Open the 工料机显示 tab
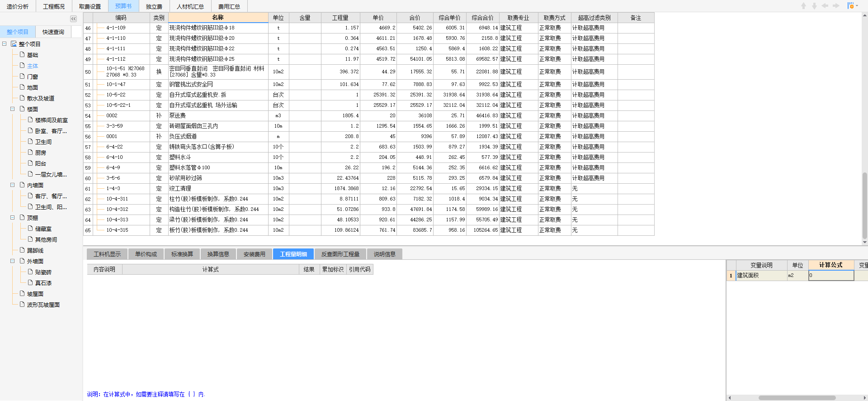The width and height of the screenshot is (868, 401). tap(107, 254)
